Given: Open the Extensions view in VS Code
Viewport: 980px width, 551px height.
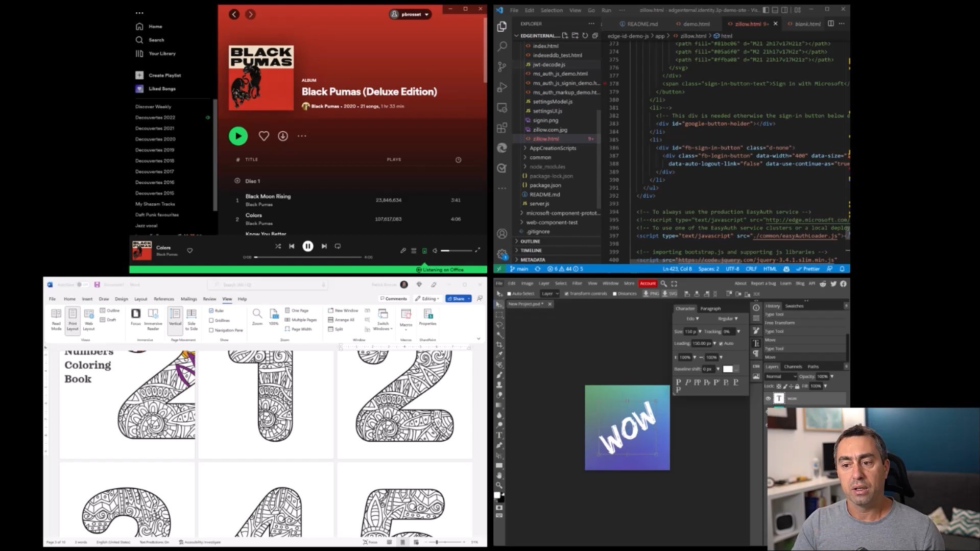Looking at the screenshot, I should [502, 128].
